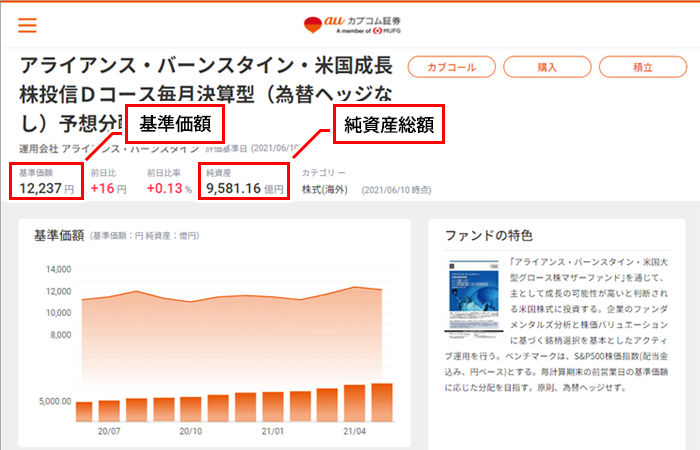Viewport: 700px width, 450px height.
Task: Click the fund description paragraph
Action: point(556,325)
